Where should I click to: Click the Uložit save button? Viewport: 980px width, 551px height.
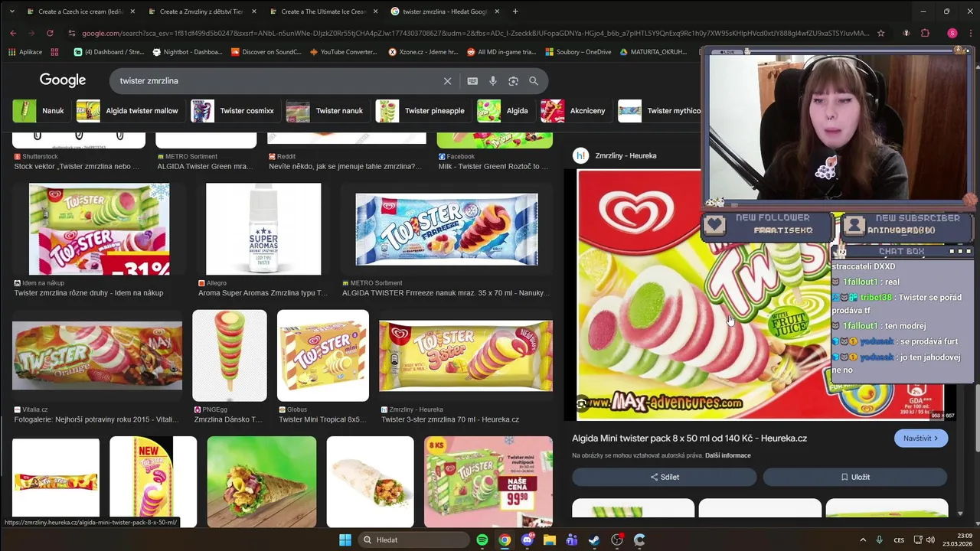(x=855, y=477)
